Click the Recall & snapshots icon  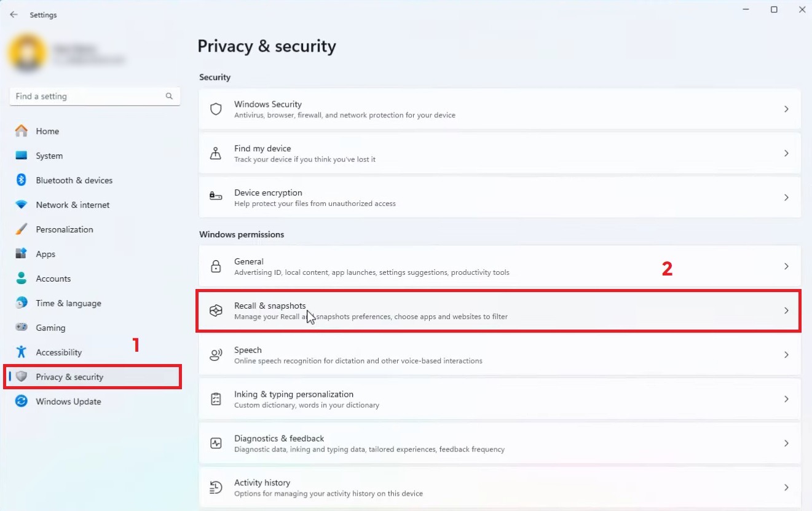tap(216, 311)
